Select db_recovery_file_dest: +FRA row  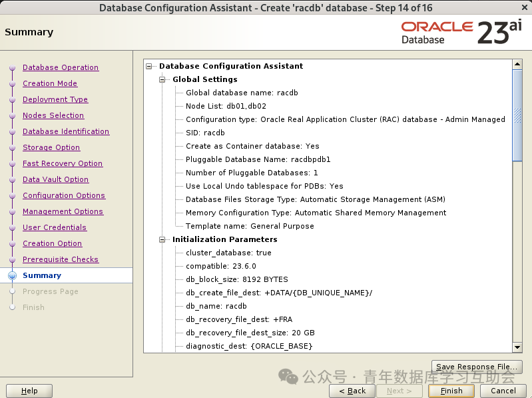point(239,319)
